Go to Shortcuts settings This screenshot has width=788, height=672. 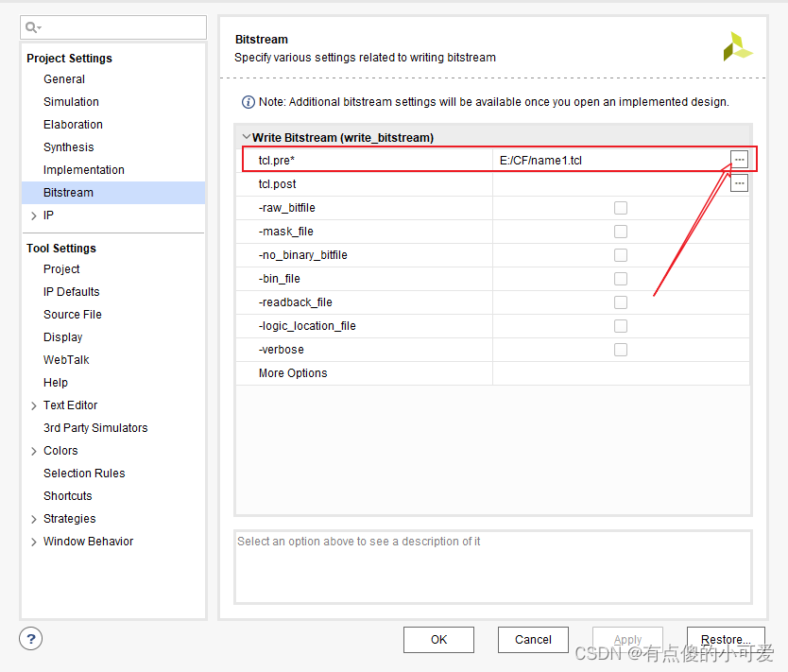pyautogui.click(x=67, y=495)
